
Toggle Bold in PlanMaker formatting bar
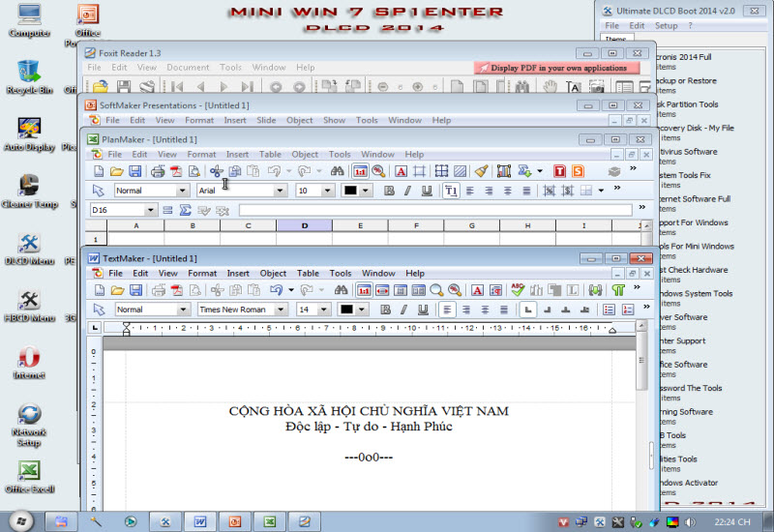pyautogui.click(x=390, y=191)
